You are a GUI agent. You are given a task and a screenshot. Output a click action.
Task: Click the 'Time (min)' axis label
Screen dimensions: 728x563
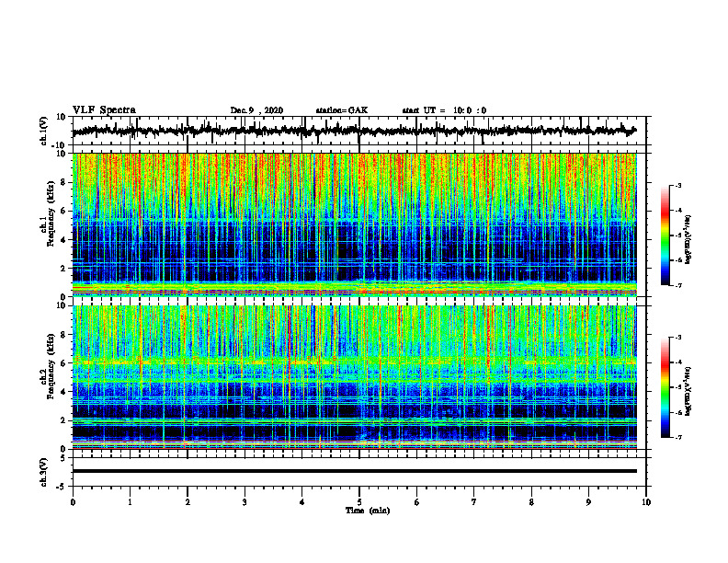[x=368, y=511]
